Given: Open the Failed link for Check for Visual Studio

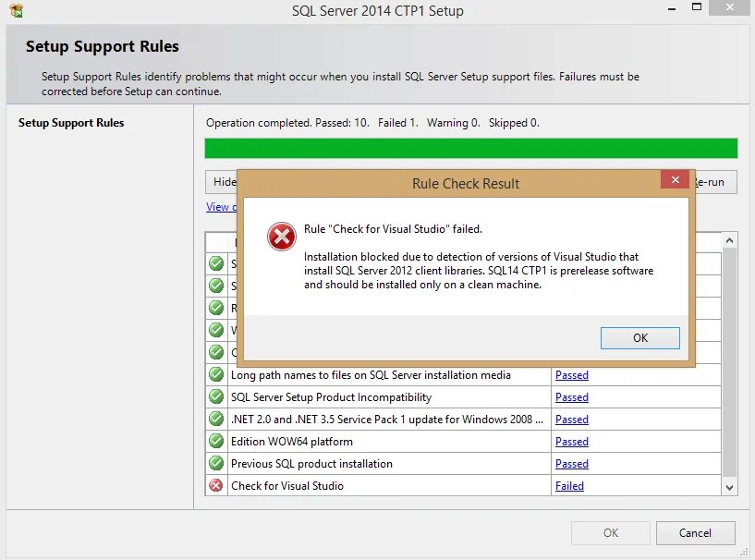Looking at the screenshot, I should 569,486.
